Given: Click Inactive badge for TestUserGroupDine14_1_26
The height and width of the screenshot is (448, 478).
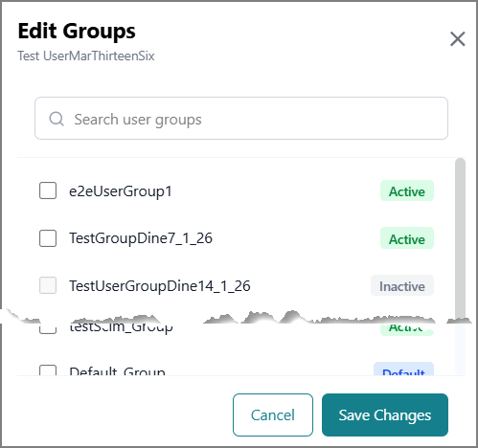Looking at the screenshot, I should point(402,286).
